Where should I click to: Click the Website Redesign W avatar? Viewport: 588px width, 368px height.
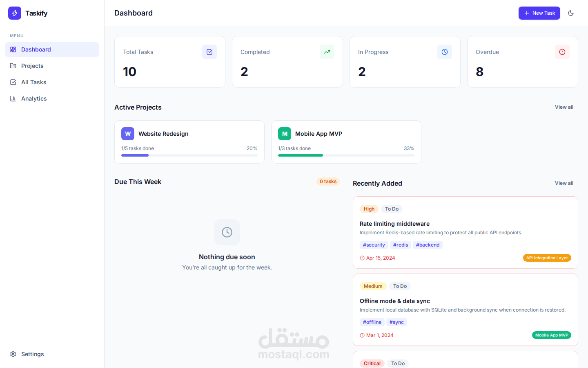128,134
